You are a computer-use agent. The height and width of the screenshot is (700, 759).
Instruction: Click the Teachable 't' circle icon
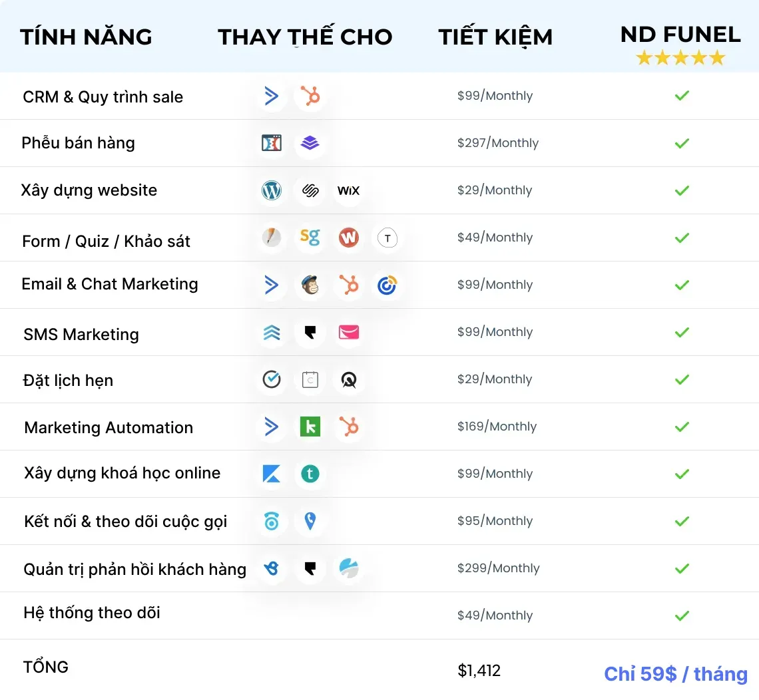(x=310, y=474)
